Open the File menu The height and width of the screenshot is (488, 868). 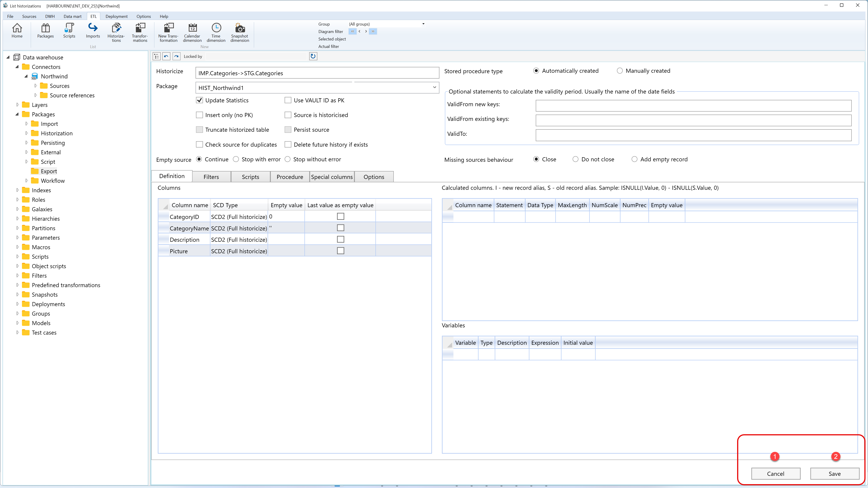[10, 16]
